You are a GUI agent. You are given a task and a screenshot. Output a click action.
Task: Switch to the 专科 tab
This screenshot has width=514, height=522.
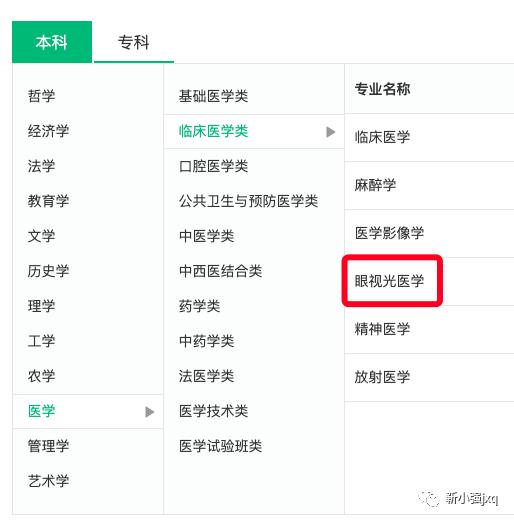134,42
